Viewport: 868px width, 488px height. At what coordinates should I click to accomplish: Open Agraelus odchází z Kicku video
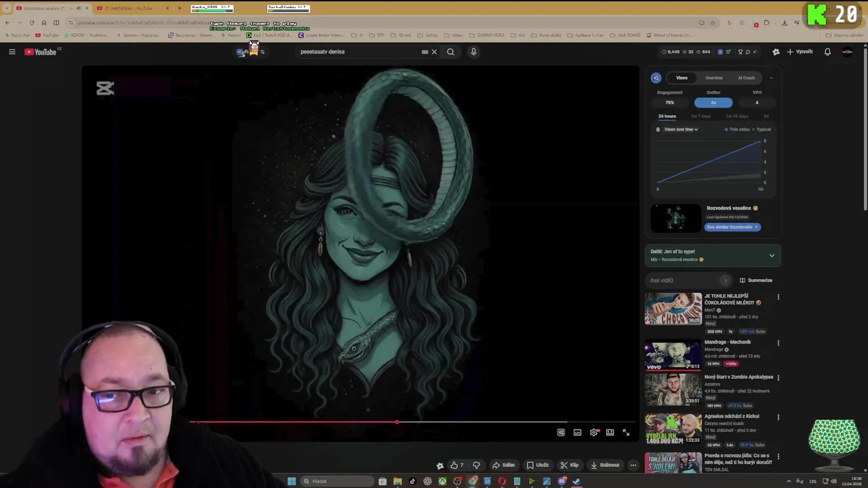pos(673,428)
